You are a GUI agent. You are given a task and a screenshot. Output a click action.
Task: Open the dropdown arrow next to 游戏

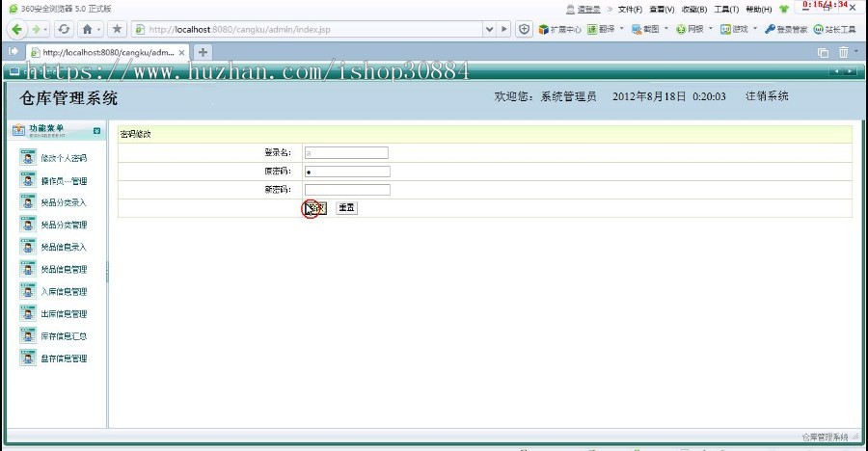pos(755,28)
